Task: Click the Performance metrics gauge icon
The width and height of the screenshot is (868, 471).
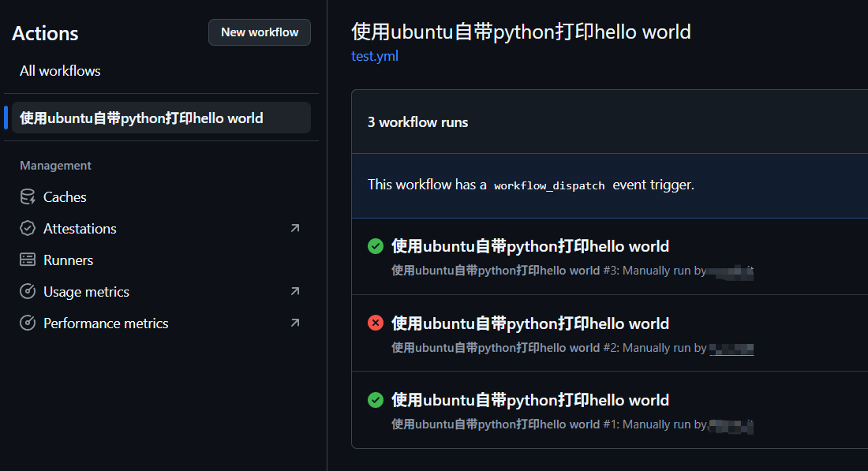Action: (x=28, y=323)
